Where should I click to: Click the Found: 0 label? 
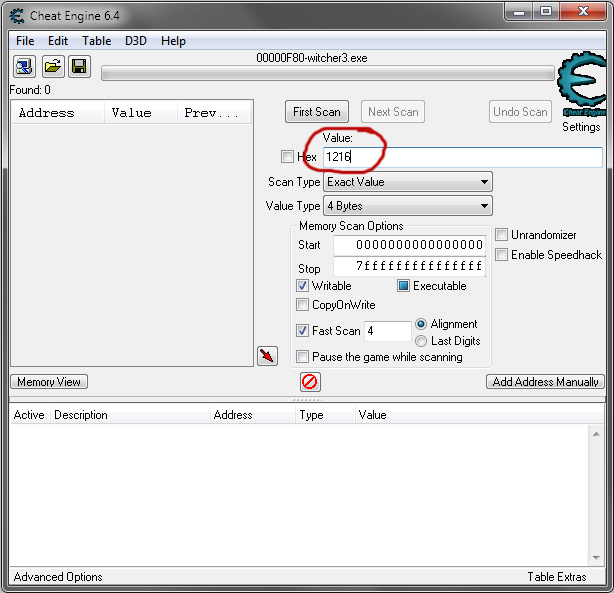point(30,90)
